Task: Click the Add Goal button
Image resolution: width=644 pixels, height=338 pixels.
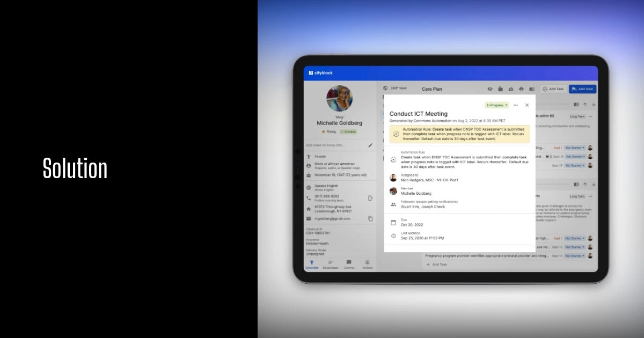Action: tap(582, 89)
